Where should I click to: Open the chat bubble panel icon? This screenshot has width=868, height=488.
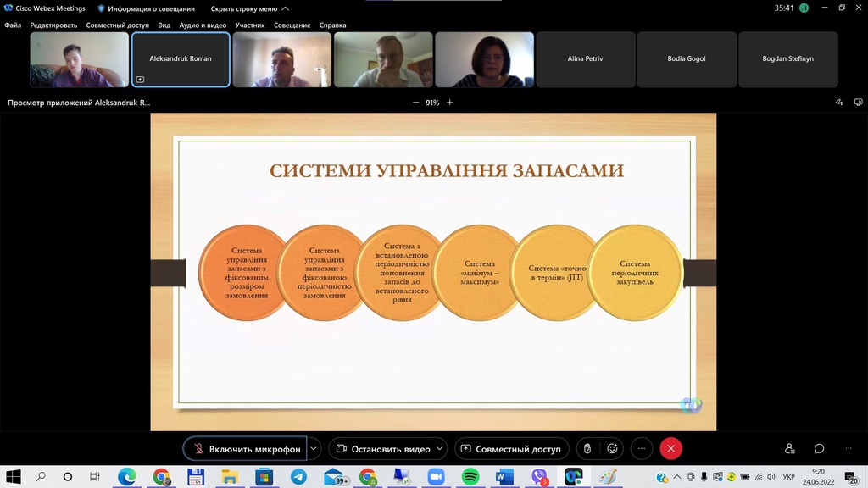819,449
